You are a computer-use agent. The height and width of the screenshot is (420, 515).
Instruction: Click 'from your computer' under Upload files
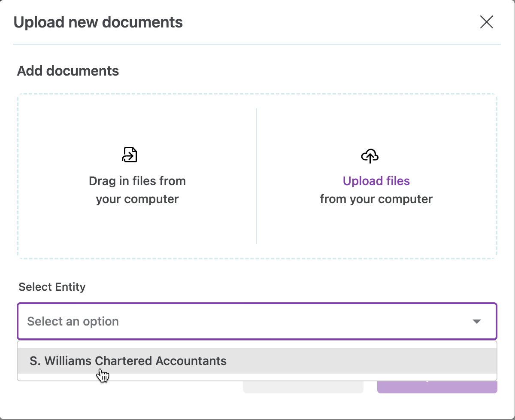pos(376,199)
